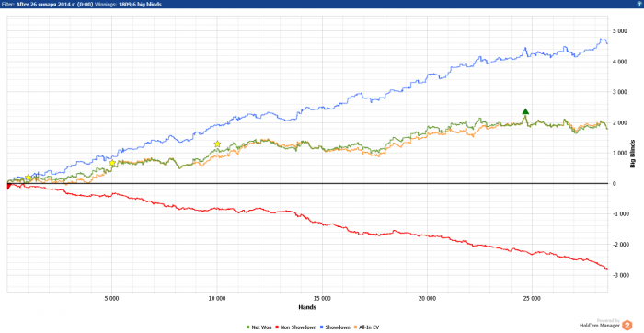The image size is (644, 333).
Task: Toggle the Net Won legend entry
Action: [x=259, y=327]
